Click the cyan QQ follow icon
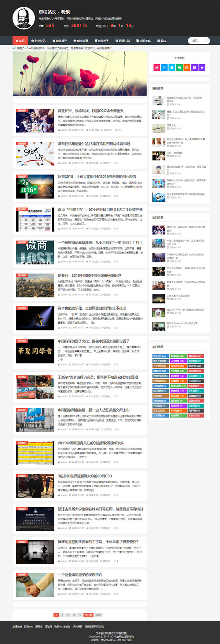The height and width of the screenshot is (644, 220). [172, 68]
